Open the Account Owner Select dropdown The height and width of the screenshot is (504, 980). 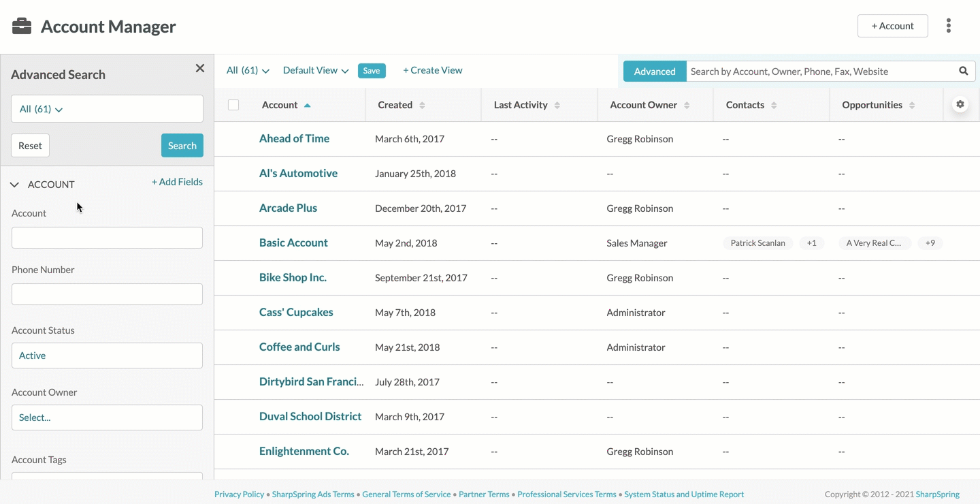pyautogui.click(x=107, y=418)
